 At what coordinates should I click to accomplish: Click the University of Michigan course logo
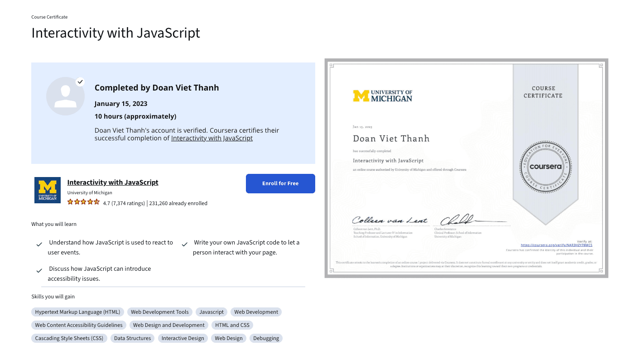coord(48,190)
